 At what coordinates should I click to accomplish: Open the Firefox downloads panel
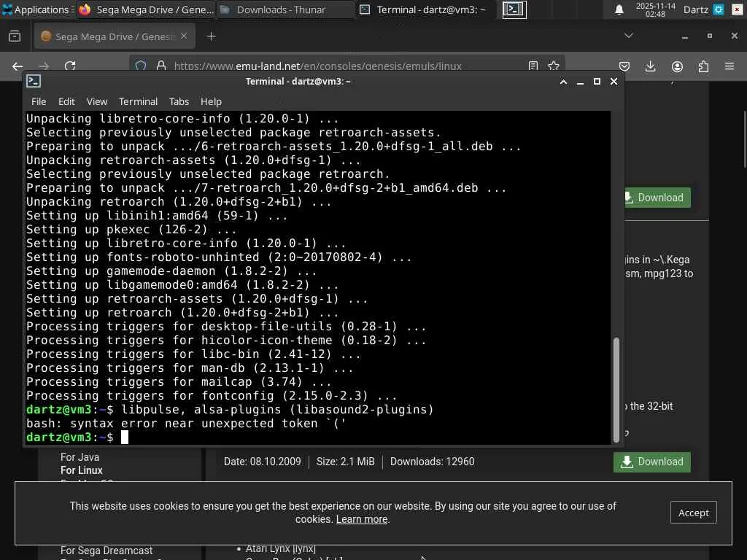coord(650,66)
